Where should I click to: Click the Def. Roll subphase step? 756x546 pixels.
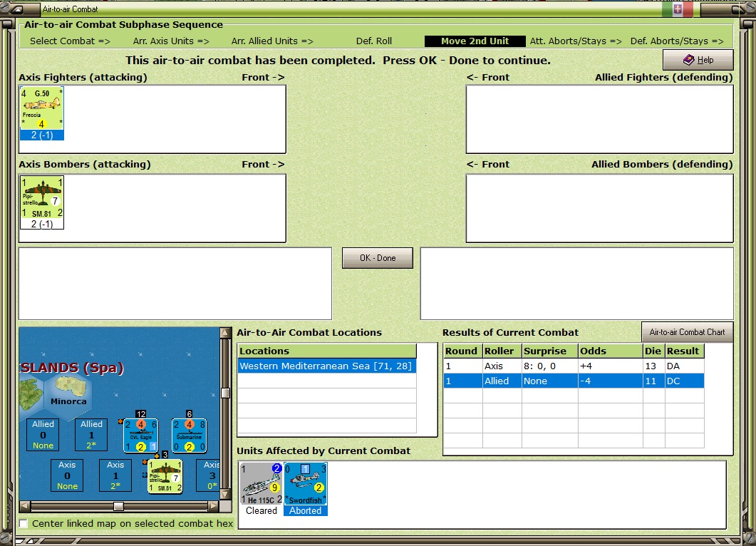[x=373, y=41]
